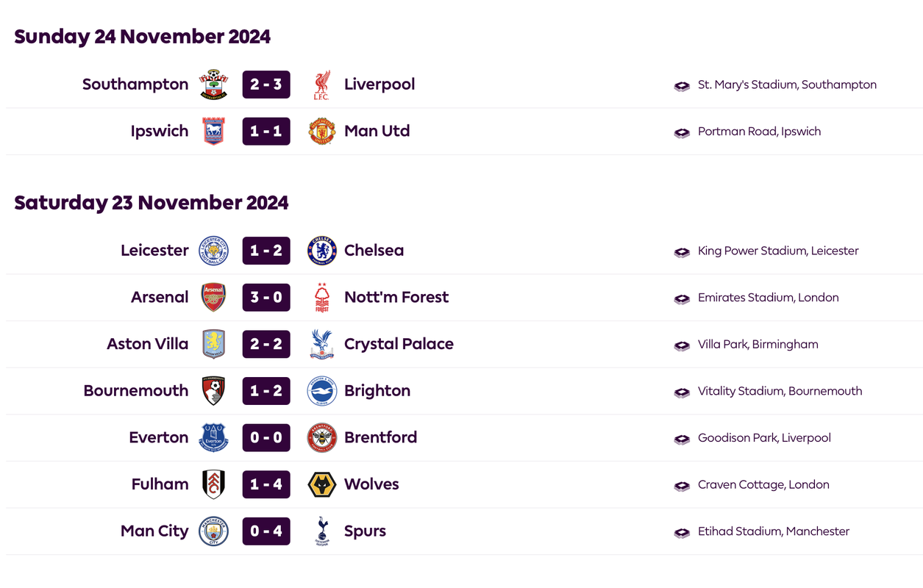The image size is (923, 588).
Task: Click the Everton club crest
Action: tap(214, 438)
